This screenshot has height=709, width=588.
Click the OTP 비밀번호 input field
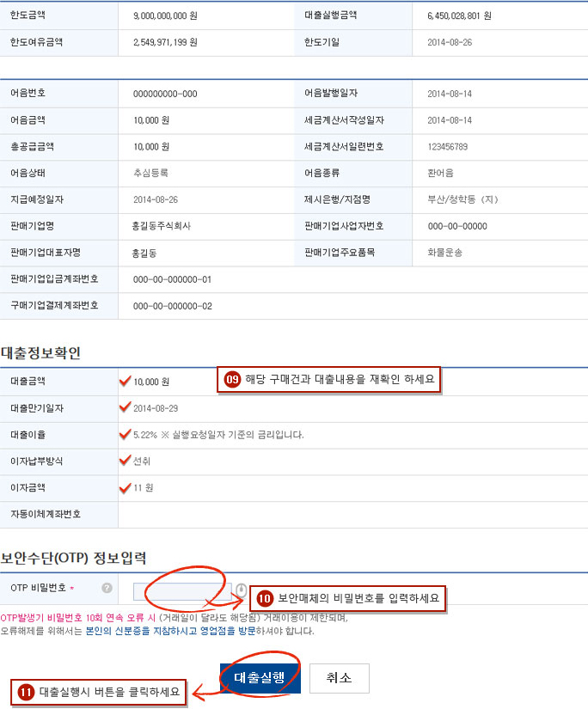tap(182, 591)
